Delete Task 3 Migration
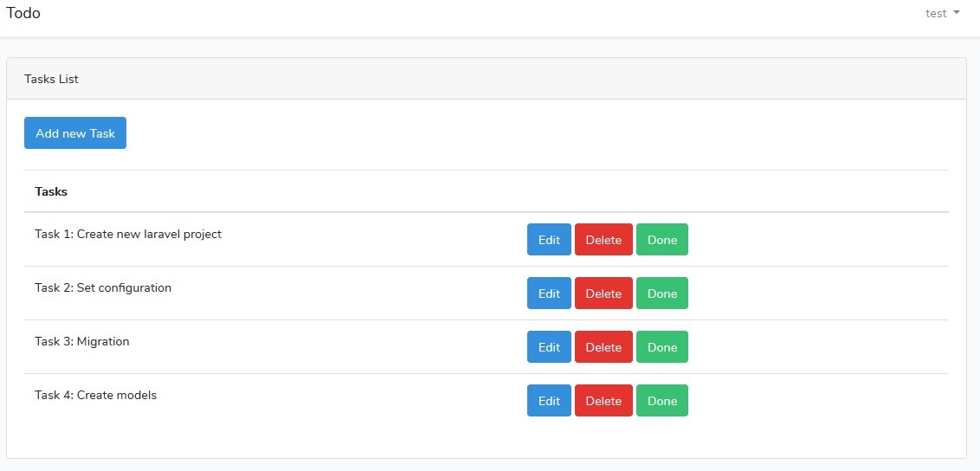 (x=603, y=347)
